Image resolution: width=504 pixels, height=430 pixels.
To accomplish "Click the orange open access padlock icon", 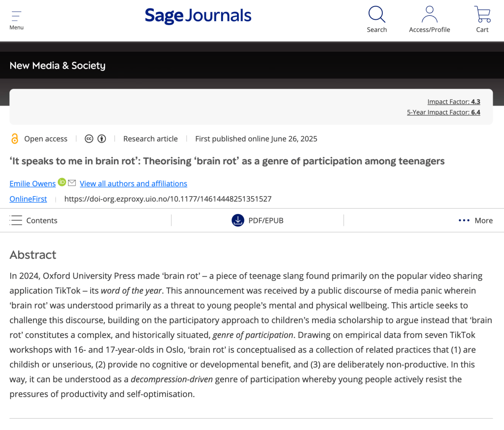I will (15, 139).
